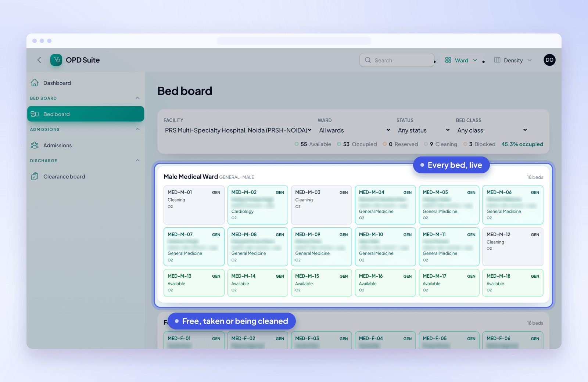Select bed card MED-M-09
588x382 pixels.
tap(322, 247)
